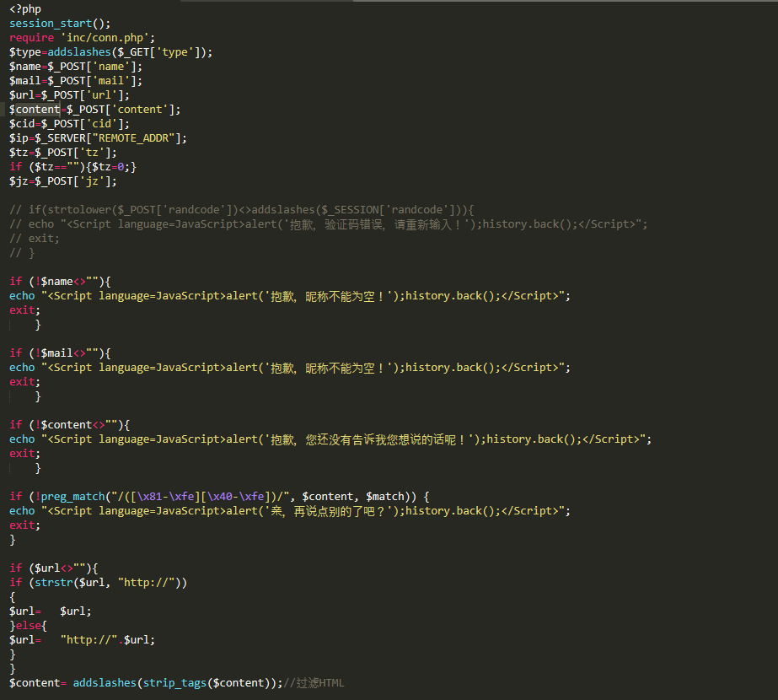The height and width of the screenshot is (700, 778).
Task: Click the $cid=$_POST['cid']; line
Action: point(69,124)
